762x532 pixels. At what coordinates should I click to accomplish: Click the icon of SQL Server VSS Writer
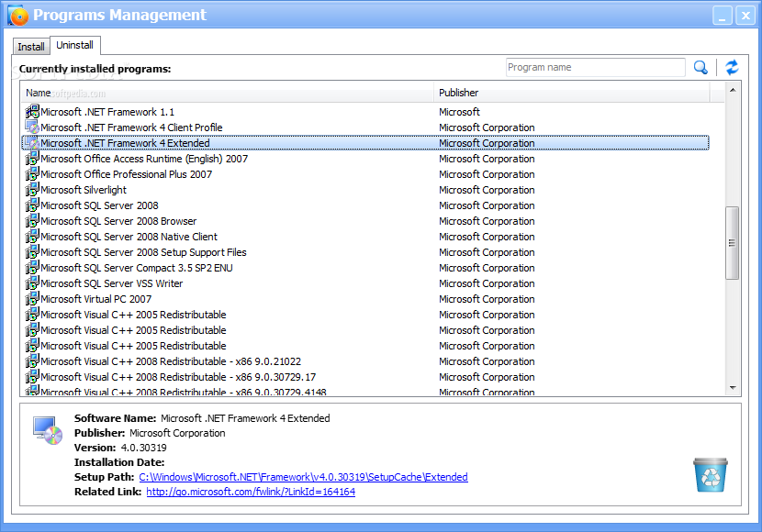32,283
